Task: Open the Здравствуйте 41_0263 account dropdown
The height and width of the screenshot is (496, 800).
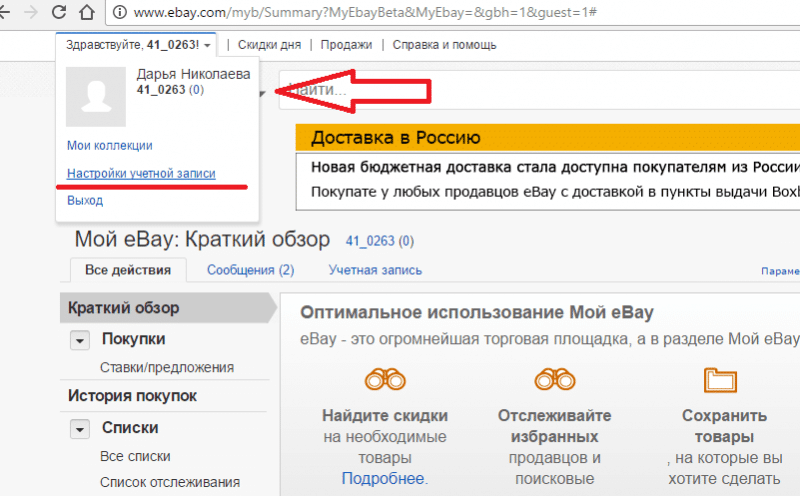Action: (x=138, y=45)
